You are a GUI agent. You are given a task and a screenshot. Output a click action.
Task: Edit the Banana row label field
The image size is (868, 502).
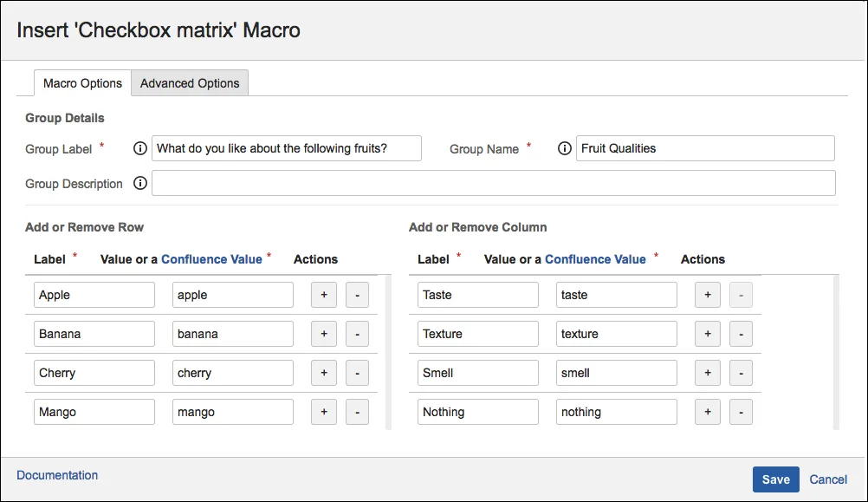click(94, 334)
